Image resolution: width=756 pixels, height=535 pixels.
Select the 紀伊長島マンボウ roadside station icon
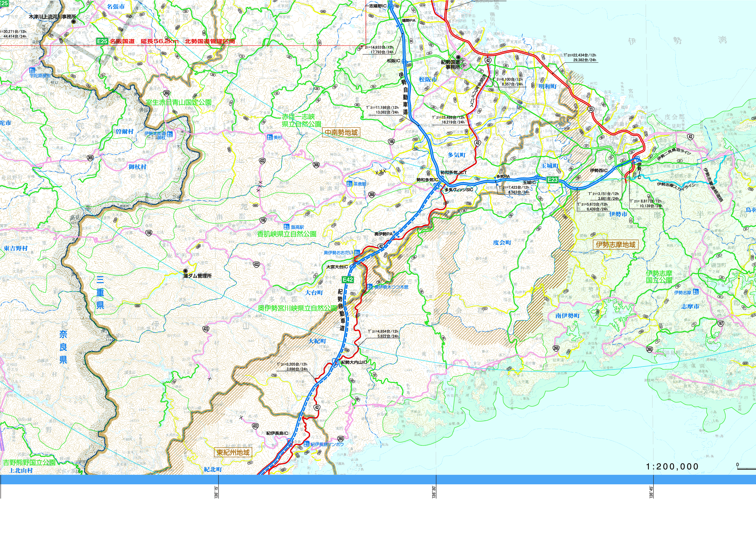(x=307, y=444)
